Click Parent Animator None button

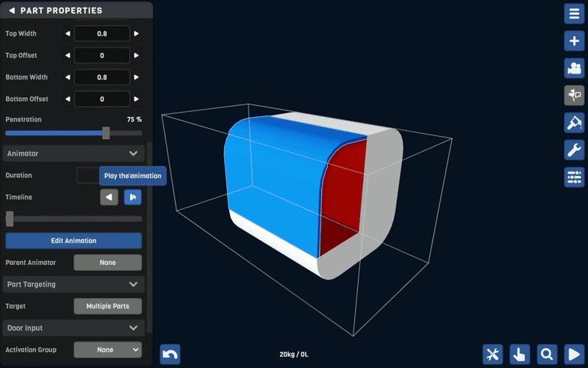[107, 263]
